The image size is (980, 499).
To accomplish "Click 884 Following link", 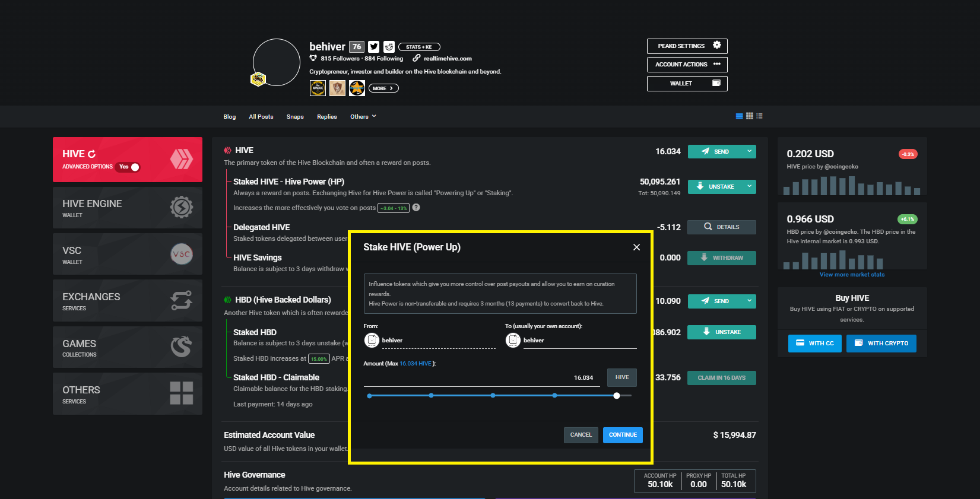I will click(x=384, y=58).
